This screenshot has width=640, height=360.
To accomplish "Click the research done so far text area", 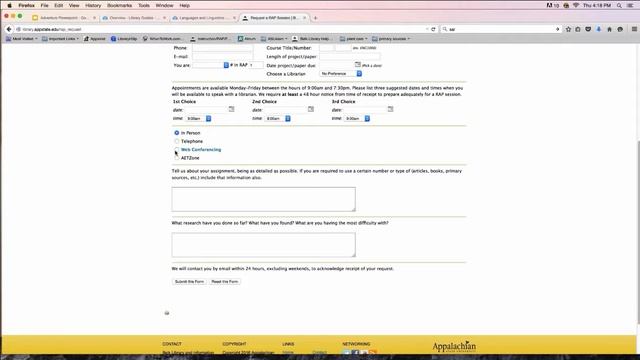I will 263,245.
